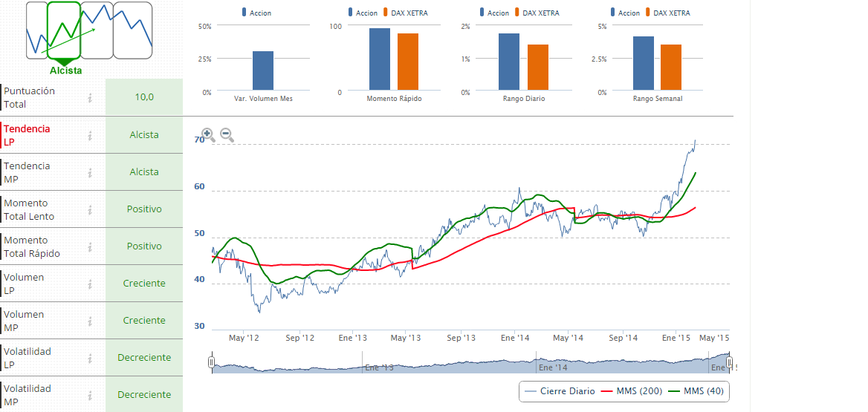
Task: Select the Momento Total Lento row label
Action: (29, 209)
